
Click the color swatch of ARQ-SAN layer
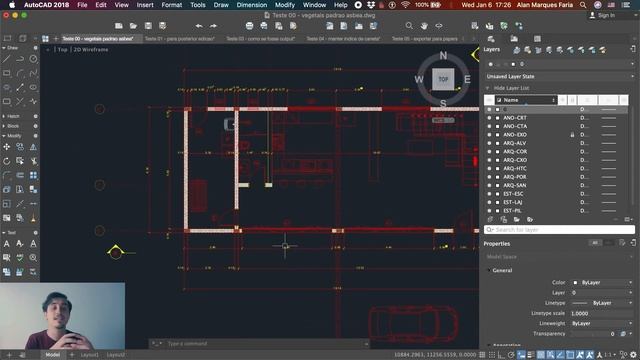point(498,185)
